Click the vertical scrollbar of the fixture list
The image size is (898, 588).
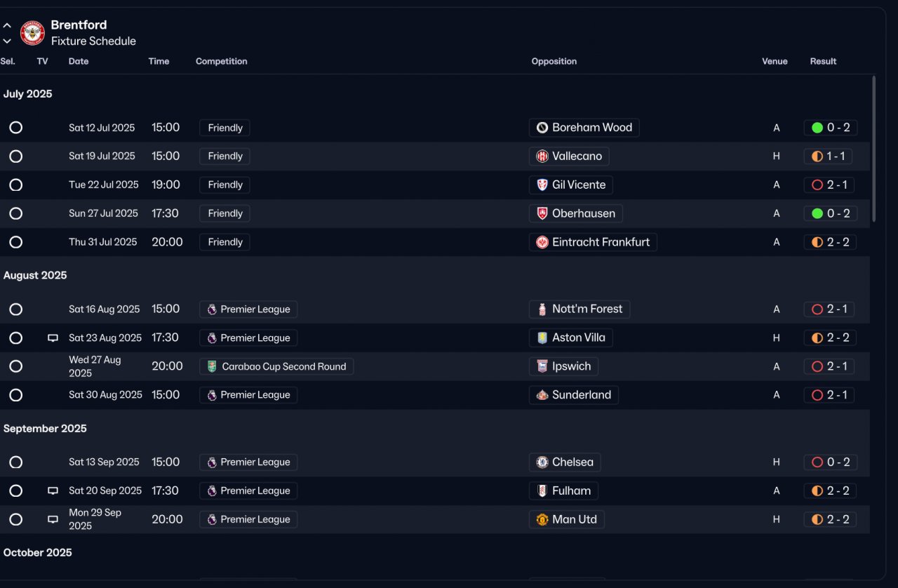tap(873, 149)
